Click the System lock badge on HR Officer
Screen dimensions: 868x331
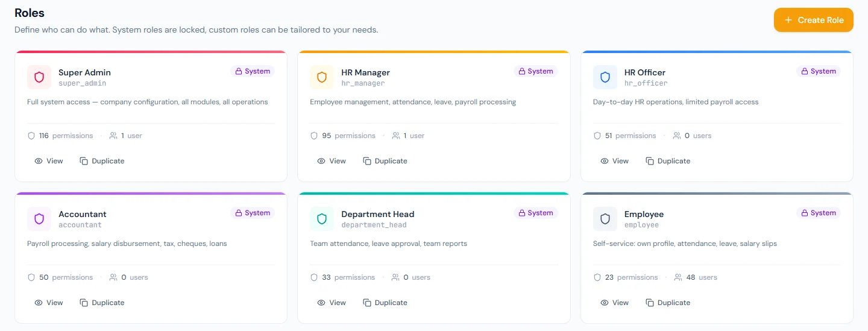(x=819, y=71)
